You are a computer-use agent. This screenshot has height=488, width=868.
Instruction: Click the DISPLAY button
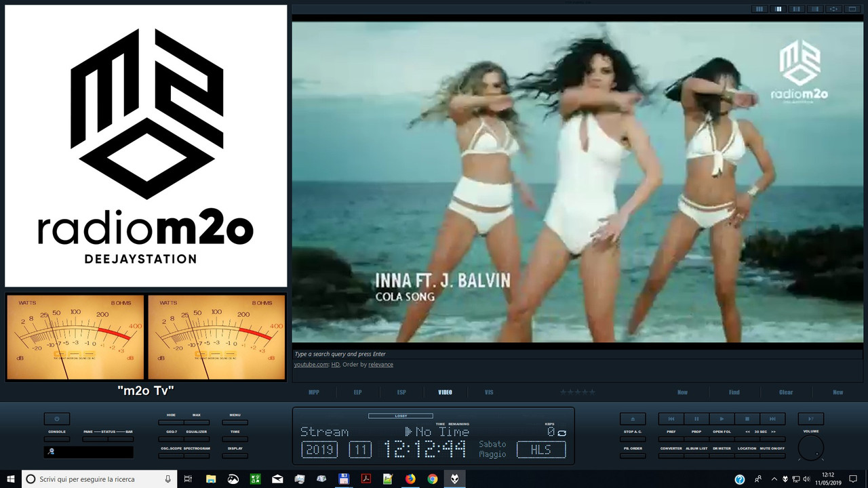point(235,456)
